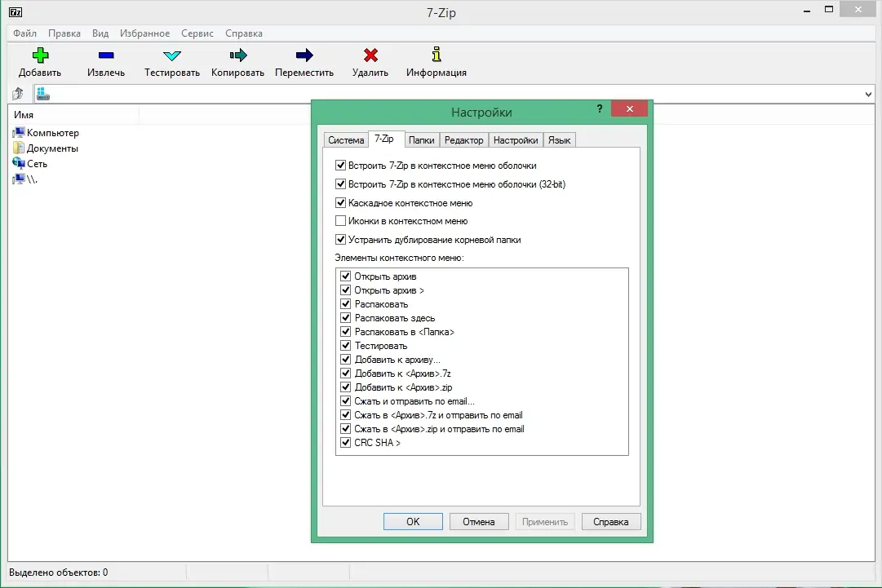
Task: Uncheck Добавить к <Архив>.zip item
Action: (x=345, y=387)
